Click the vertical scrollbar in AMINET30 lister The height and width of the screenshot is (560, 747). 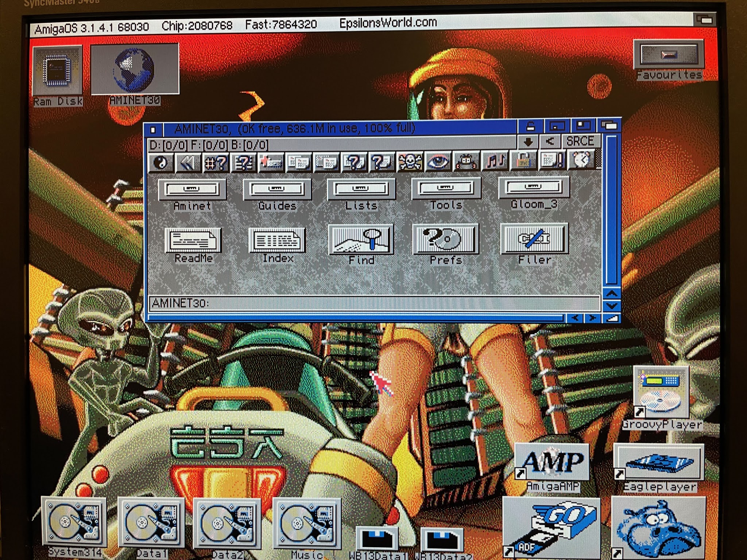(x=612, y=210)
